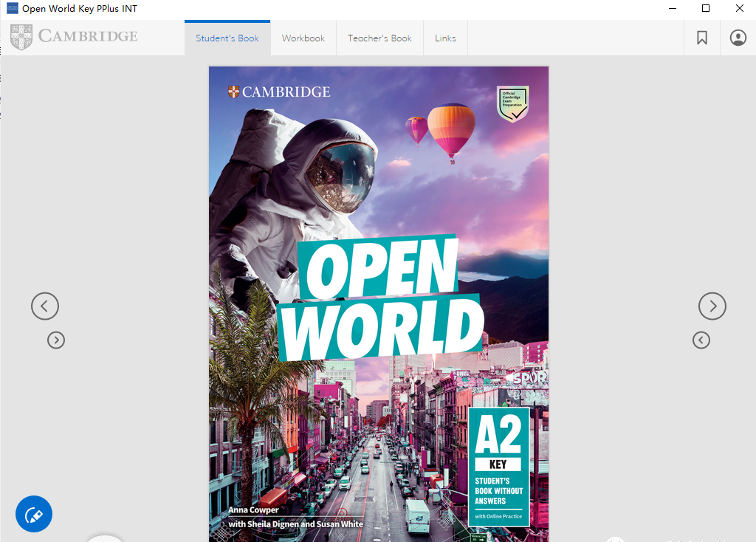The width and height of the screenshot is (756, 542).
Task: Open the user profile icon
Action: (738, 38)
